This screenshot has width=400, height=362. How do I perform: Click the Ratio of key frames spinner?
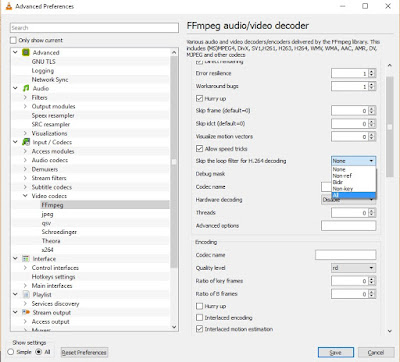pos(354,281)
